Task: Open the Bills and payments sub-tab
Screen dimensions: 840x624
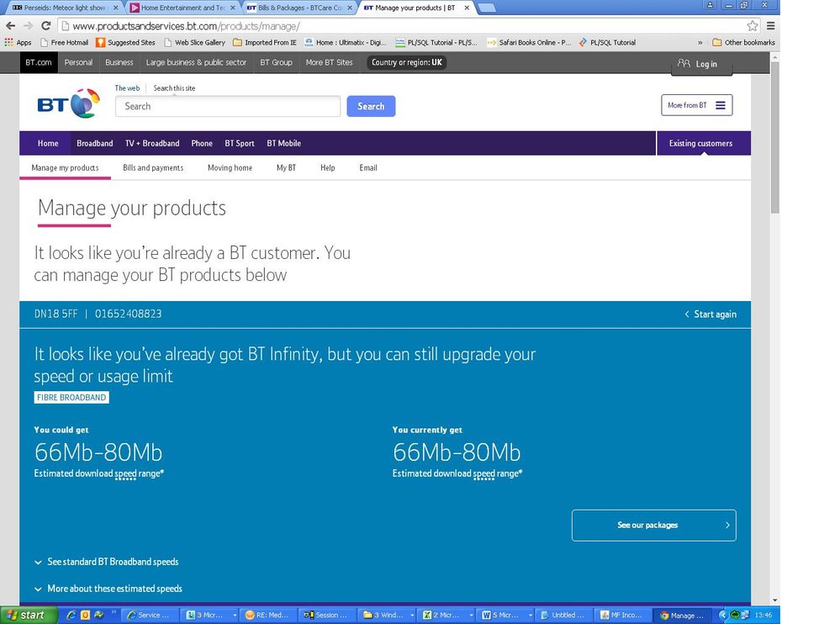Action: (153, 167)
